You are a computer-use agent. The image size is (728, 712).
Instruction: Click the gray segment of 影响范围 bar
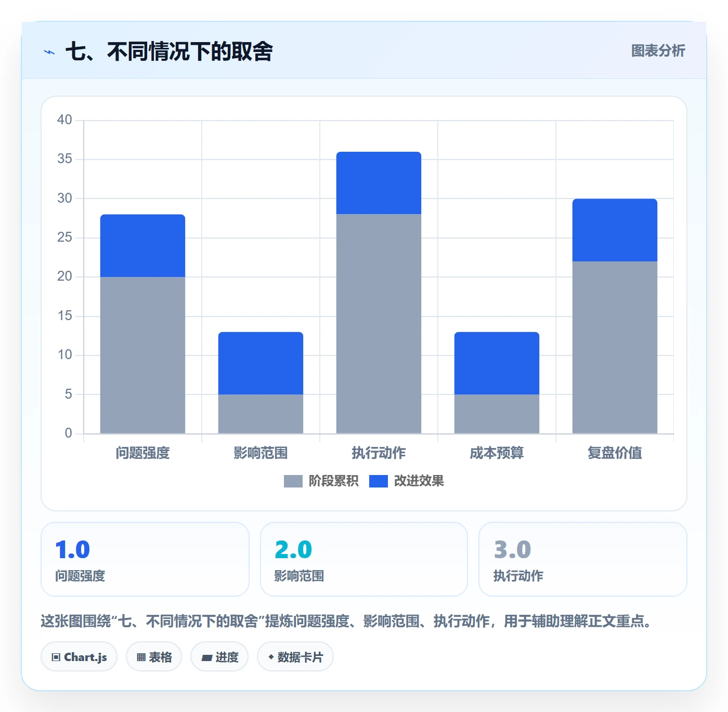(261, 414)
